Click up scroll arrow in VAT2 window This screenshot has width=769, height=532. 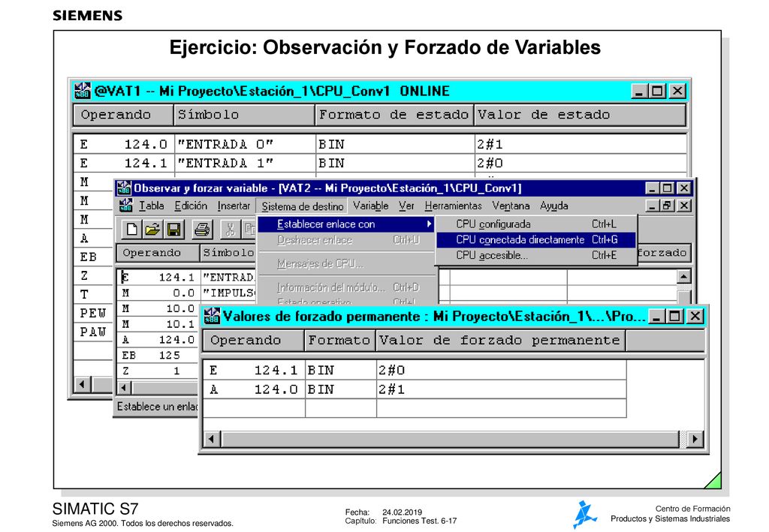[x=683, y=276]
